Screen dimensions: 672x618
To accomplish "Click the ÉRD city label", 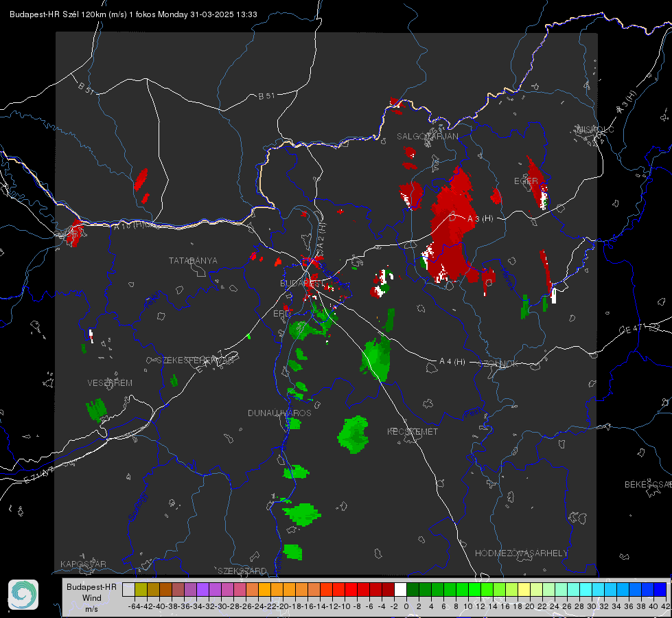I will pyautogui.click(x=281, y=314).
